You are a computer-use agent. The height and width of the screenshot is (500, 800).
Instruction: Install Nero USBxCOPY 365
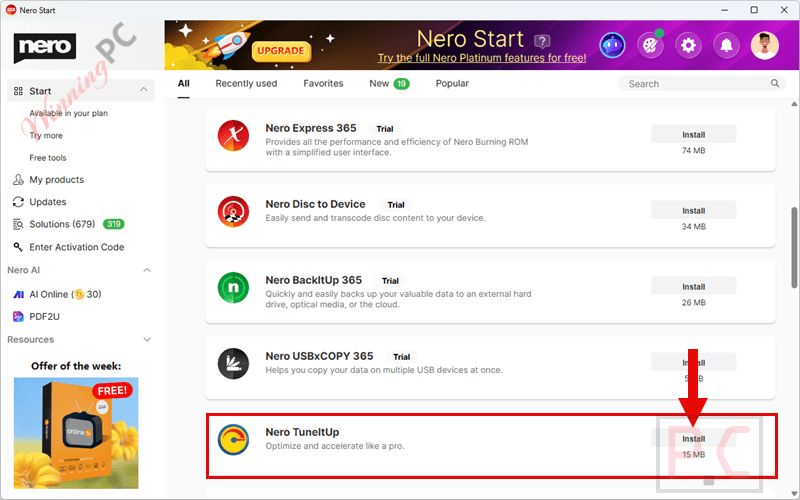pos(693,363)
